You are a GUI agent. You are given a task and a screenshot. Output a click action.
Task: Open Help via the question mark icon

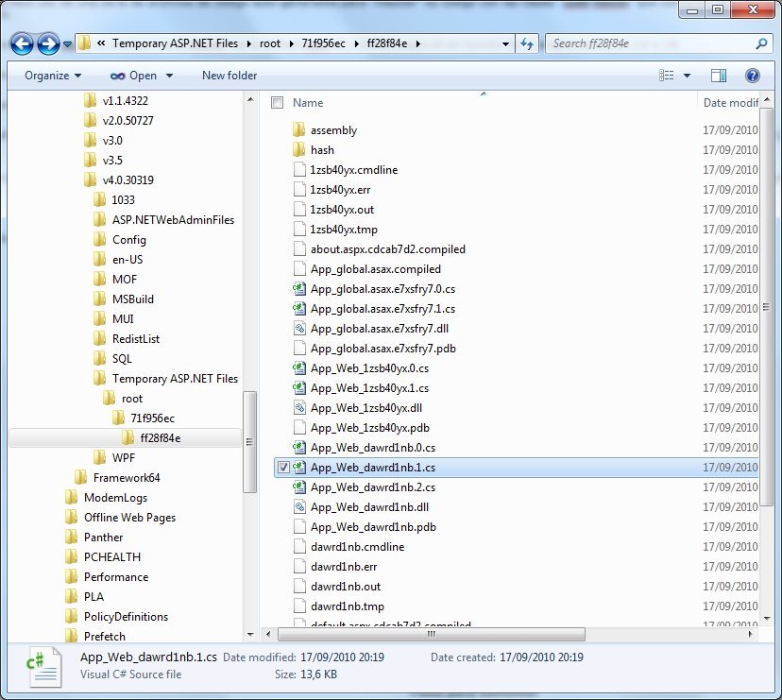coord(752,76)
